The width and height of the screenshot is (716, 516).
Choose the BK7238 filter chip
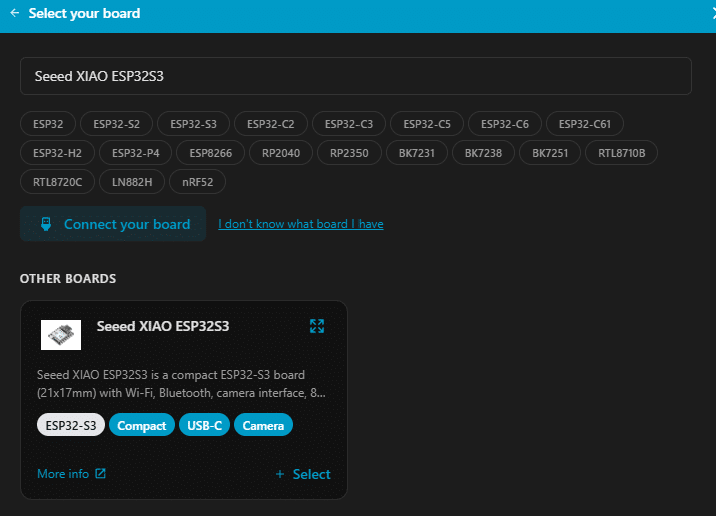pyautogui.click(x=483, y=153)
